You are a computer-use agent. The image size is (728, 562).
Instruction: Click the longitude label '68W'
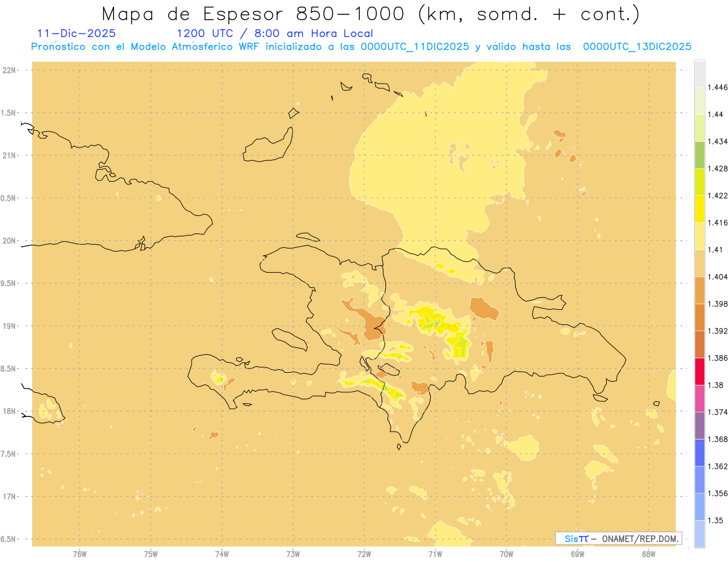(x=649, y=554)
